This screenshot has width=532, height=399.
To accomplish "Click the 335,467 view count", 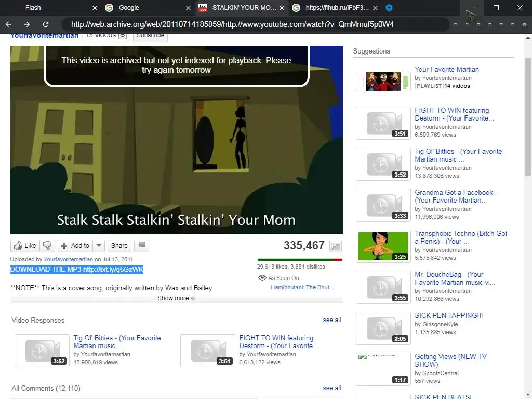I will click(x=304, y=245).
